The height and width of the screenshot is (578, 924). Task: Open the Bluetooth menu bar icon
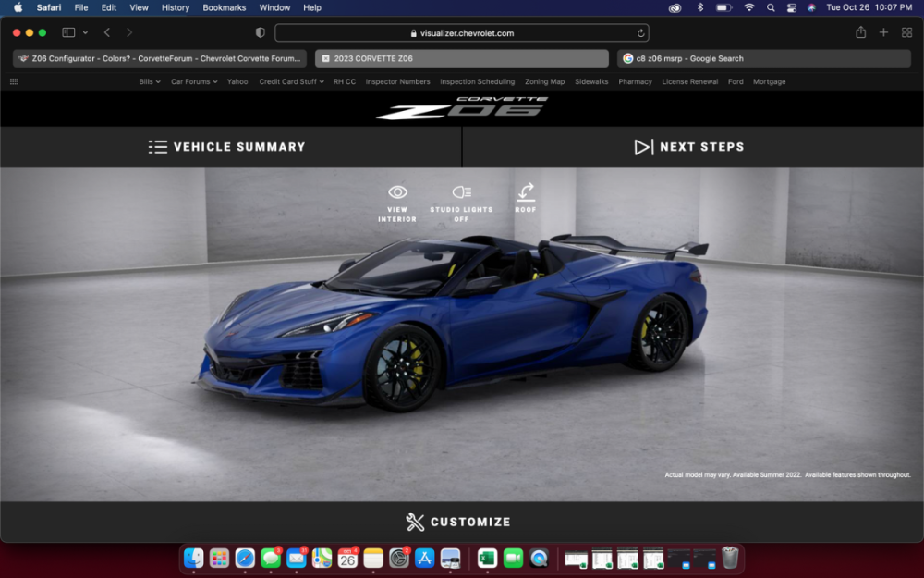[x=700, y=7]
